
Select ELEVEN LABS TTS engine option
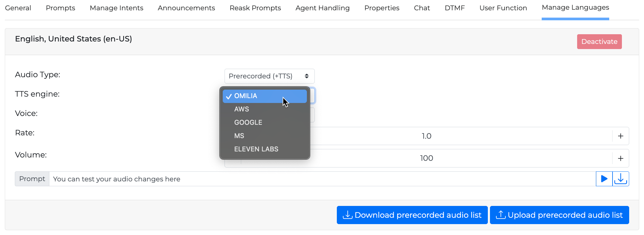256,149
